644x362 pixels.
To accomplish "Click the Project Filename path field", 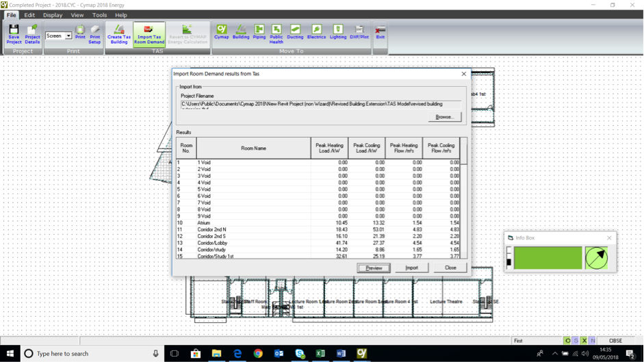I will point(321,105).
